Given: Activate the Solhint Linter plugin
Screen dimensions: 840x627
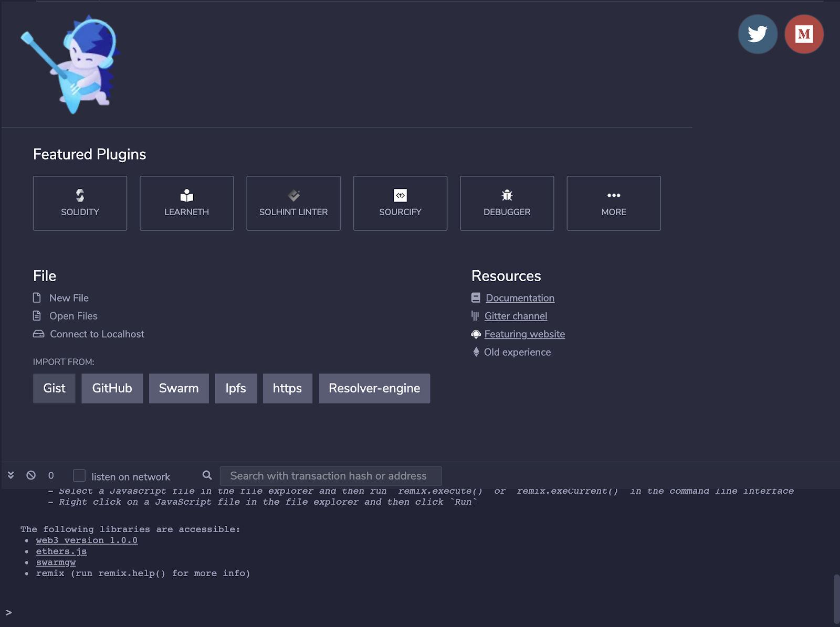Looking at the screenshot, I should 293,203.
